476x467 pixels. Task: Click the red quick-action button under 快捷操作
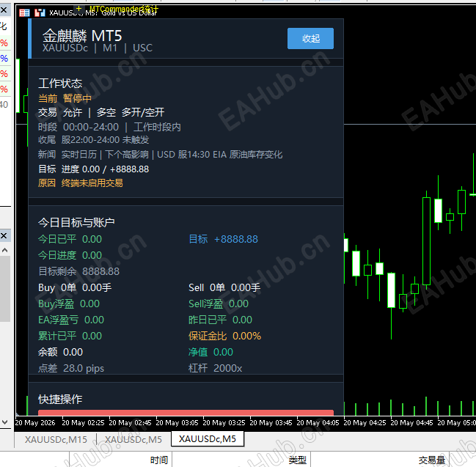click(186, 413)
